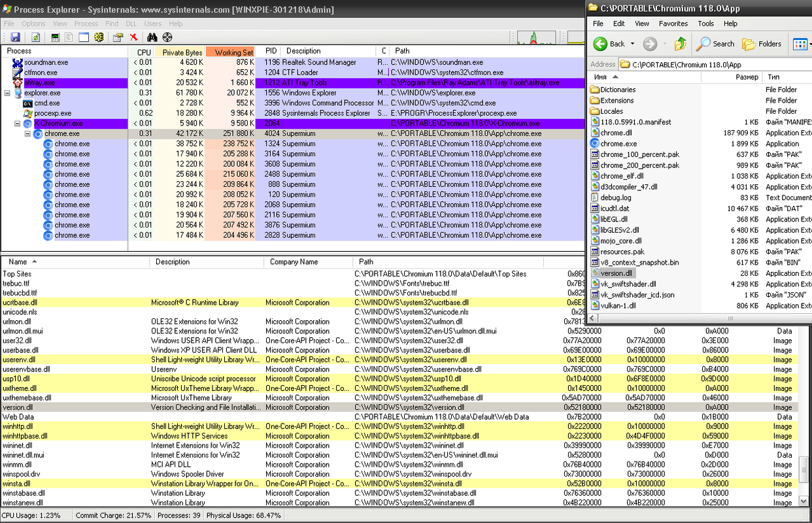Open System Information via graph toolbar icon
812x523 pixels.
pos(56,37)
